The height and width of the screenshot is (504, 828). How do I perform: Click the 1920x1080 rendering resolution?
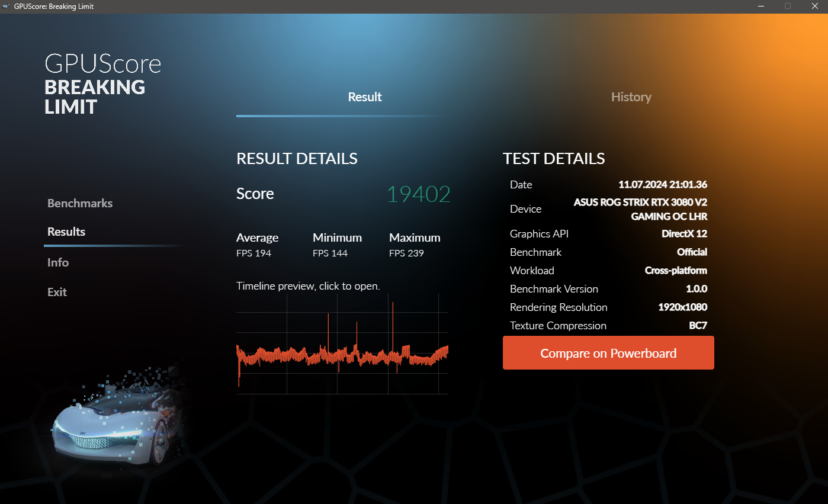point(682,307)
